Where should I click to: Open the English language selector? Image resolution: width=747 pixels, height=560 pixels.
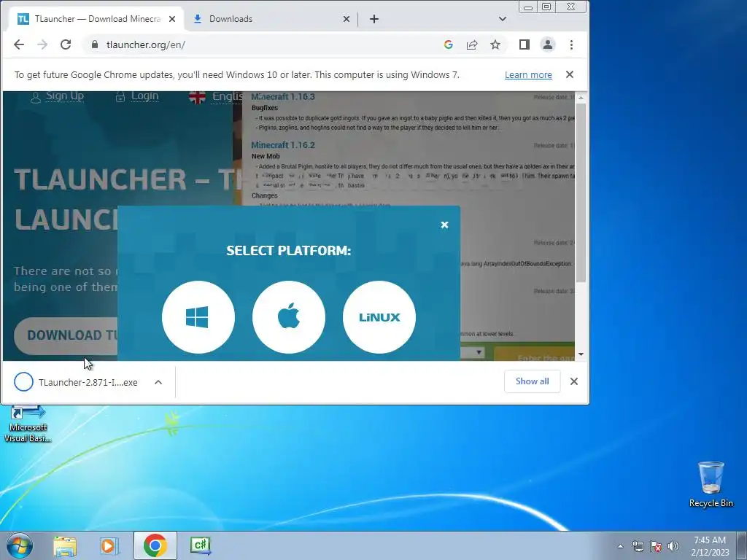(x=215, y=97)
